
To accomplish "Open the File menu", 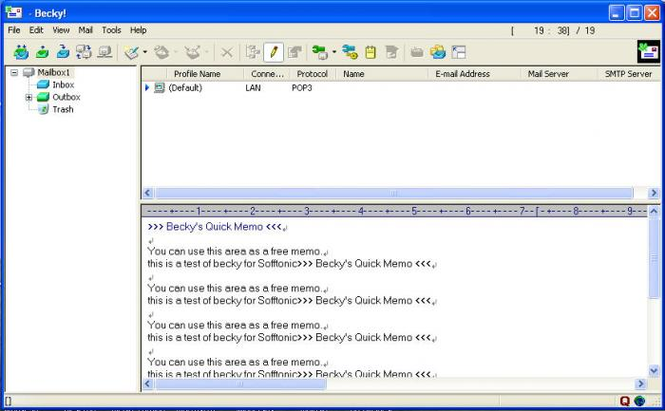I will (14, 30).
